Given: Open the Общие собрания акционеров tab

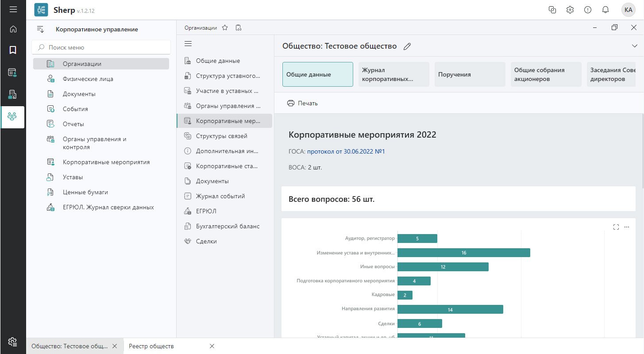Looking at the screenshot, I should 545,74.
